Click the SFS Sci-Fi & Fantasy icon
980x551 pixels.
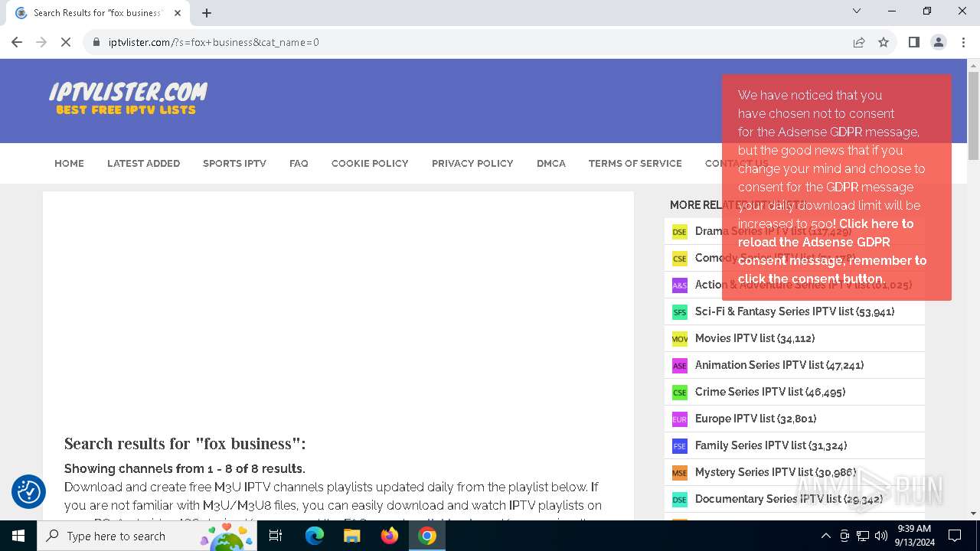(679, 312)
